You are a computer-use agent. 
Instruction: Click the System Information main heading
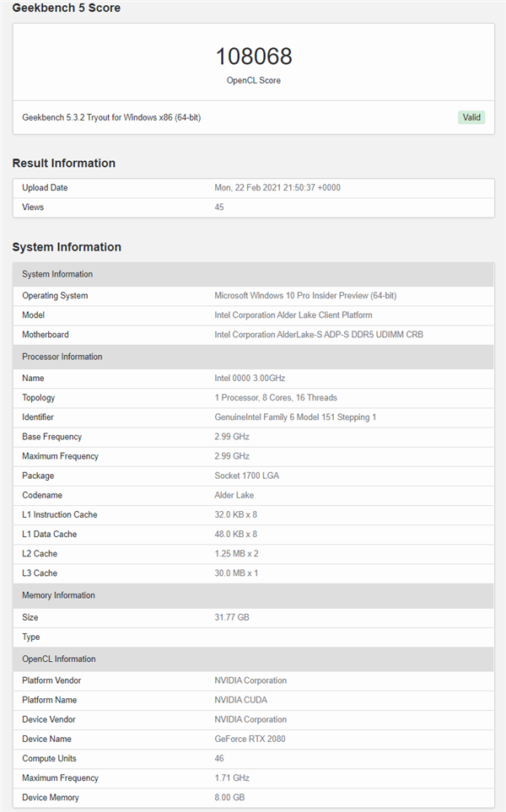pos(67,247)
